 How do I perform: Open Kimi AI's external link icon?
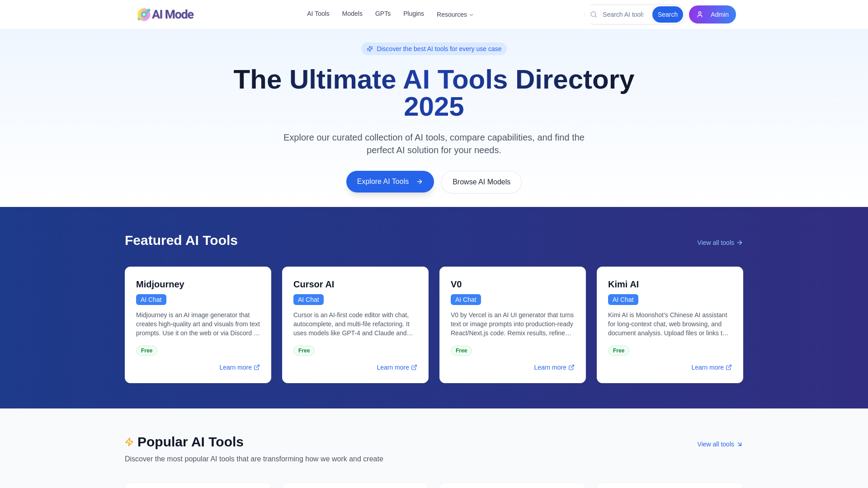(x=729, y=367)
